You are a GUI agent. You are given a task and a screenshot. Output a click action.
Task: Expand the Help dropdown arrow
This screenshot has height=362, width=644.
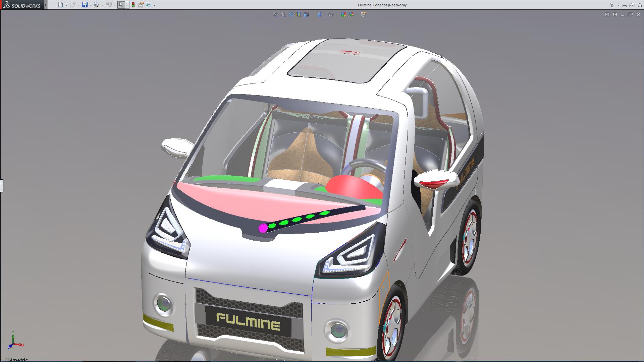(x=618, y=5)
